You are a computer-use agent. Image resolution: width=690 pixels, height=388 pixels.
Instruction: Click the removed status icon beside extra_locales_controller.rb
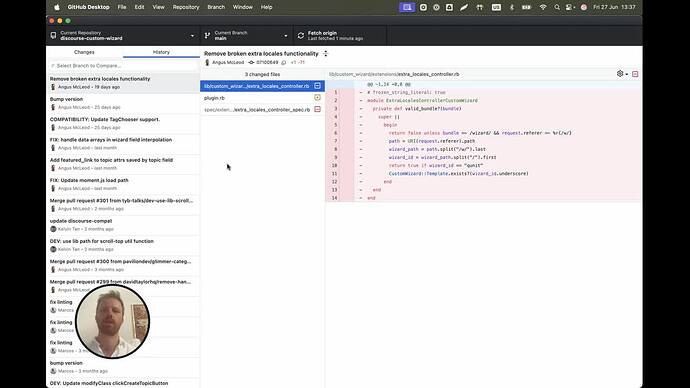pos(317,86)
